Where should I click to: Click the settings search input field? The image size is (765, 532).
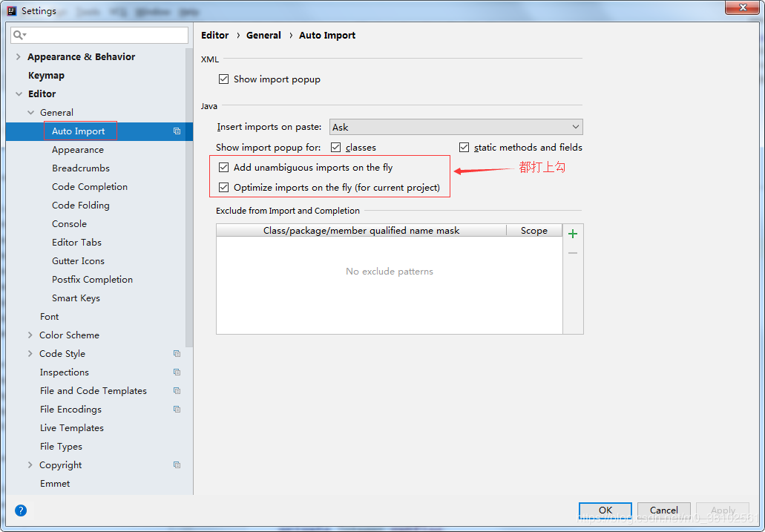point(99,35)
